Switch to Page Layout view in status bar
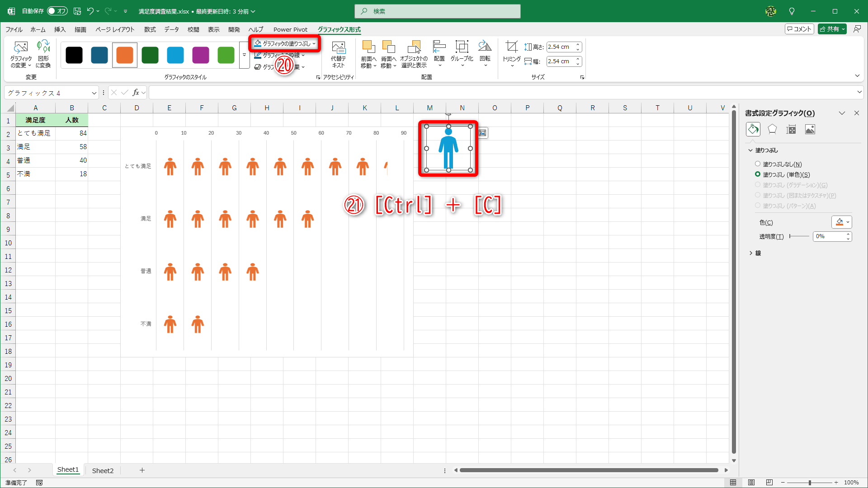Screen dimensions: 868x488 [x=751, y=483]
